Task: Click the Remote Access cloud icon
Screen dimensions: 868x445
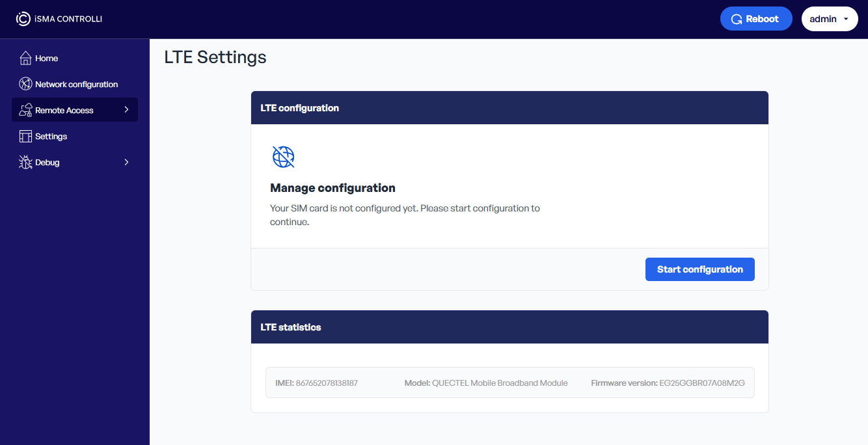Action: click(25, 111)
